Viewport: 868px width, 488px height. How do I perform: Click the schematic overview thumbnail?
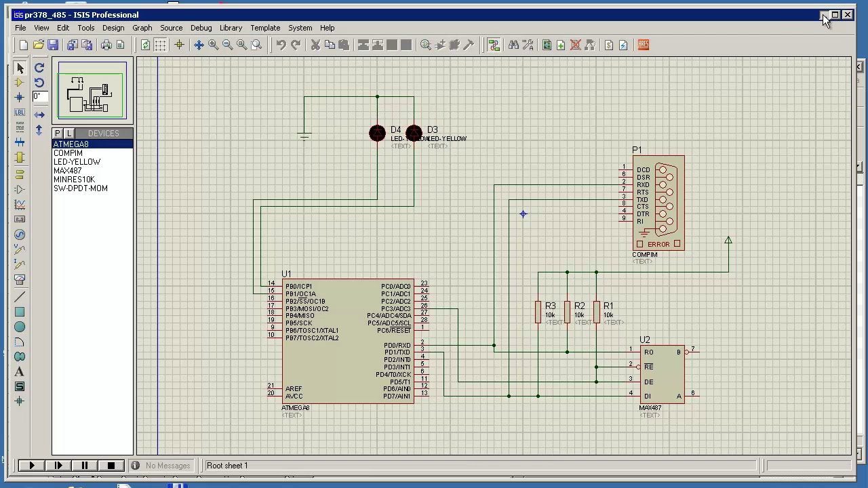pos(92,91)
